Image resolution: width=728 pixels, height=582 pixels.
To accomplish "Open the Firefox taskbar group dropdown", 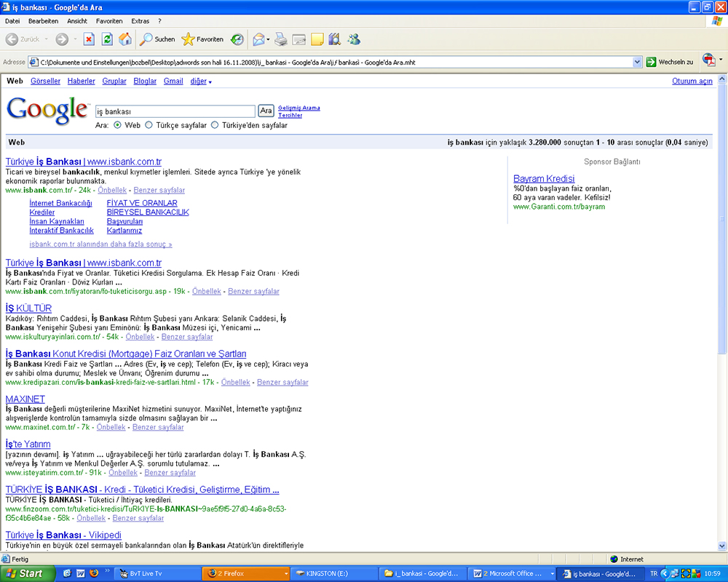I will coord(286,574).
